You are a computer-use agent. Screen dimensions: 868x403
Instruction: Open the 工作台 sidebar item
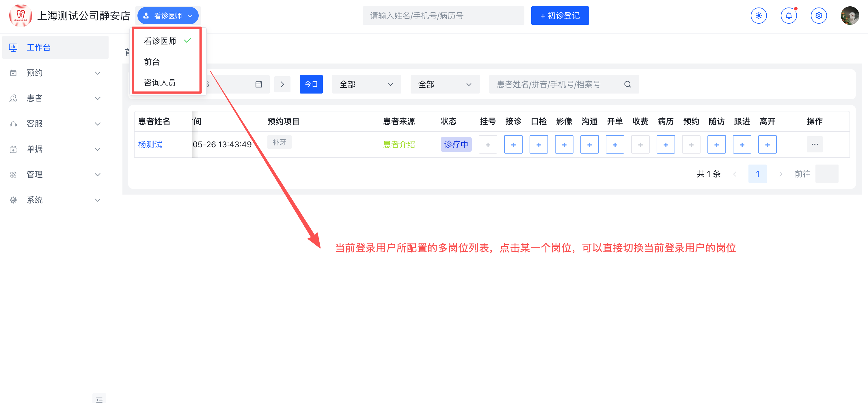(55, 47)
